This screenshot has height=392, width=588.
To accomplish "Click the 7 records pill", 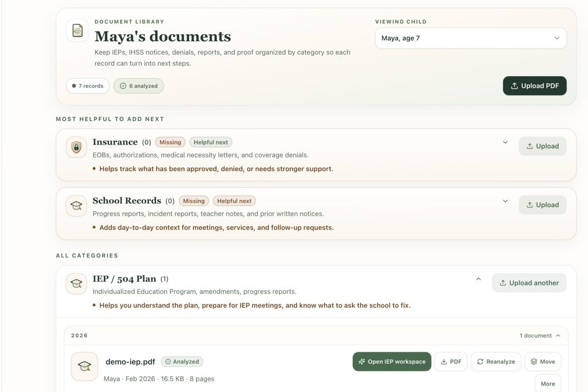I will coord(88,86).
